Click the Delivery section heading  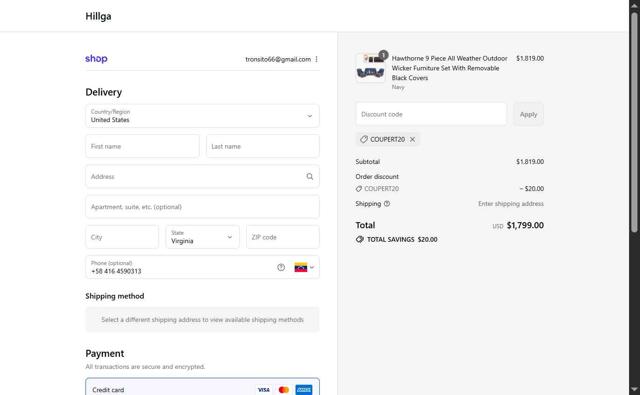[x=104, y=92]
